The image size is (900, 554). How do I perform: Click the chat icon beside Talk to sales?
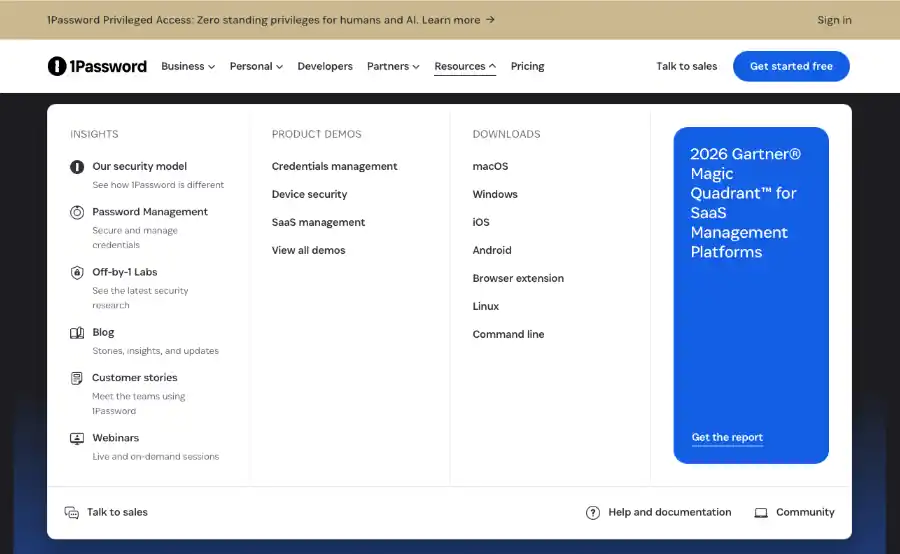pyautogui.click(x=72, y=513)
